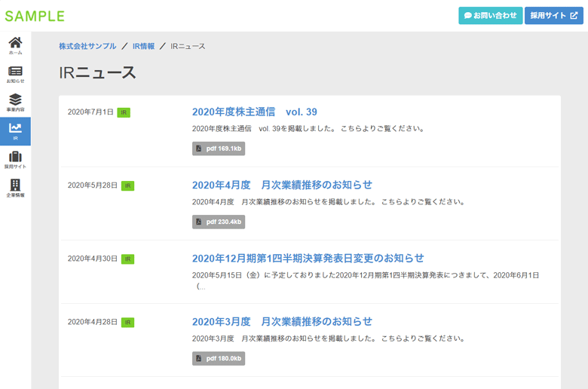Click the SAMPLE logo
The height and width of the screenshot is (389, 588).
pyautogui.click(x=35, y=16)
